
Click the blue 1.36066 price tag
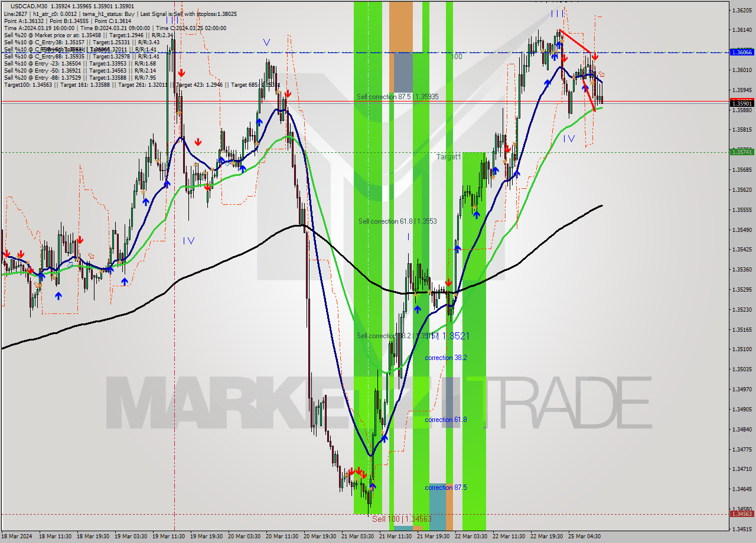(742, 52)
